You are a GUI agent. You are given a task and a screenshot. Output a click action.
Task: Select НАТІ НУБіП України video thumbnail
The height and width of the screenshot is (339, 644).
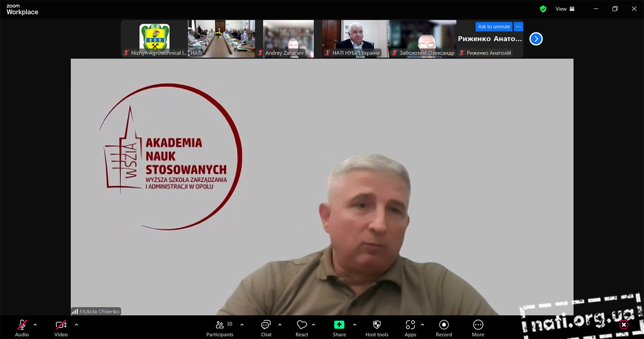click(x=355, y=39)
